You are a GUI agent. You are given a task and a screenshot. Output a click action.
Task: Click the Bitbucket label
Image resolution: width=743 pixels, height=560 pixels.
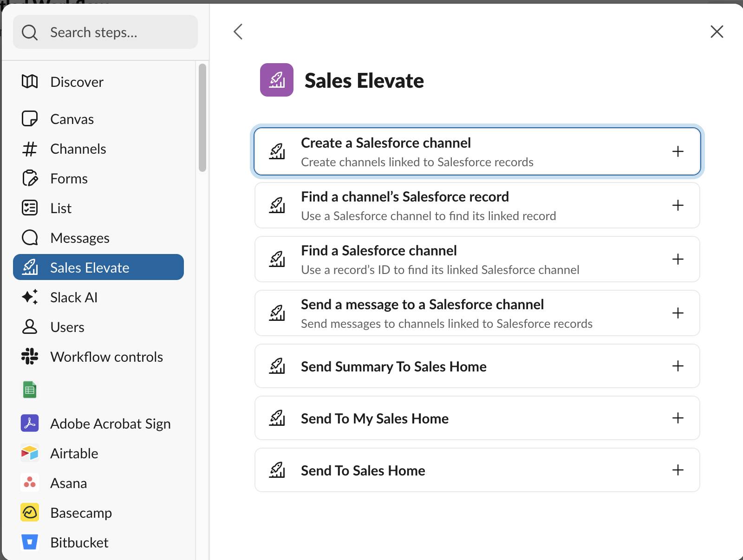[79, 542]
